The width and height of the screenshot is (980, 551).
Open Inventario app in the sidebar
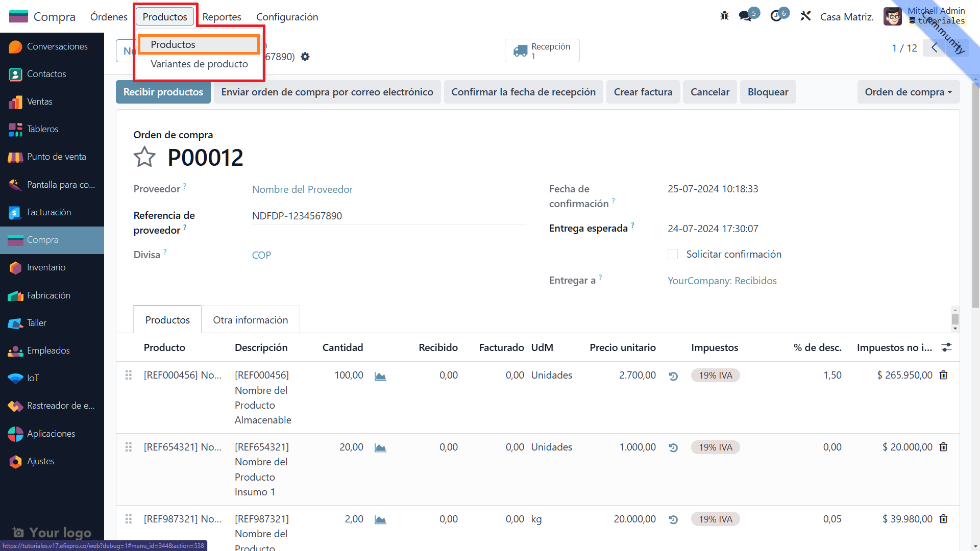pos(46,267)
